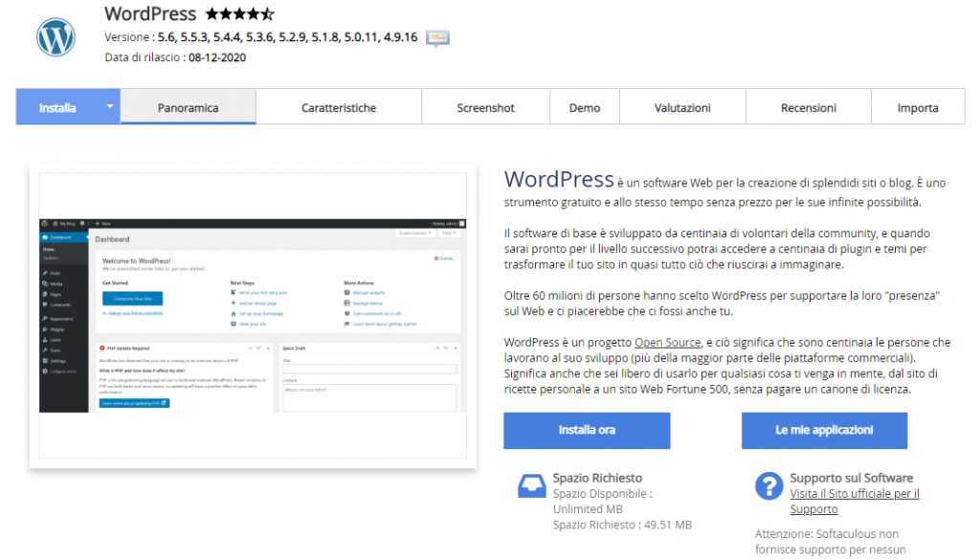Click the WordPress logo icon
Viewport: 980px width, 560px height.
[56, 37]
